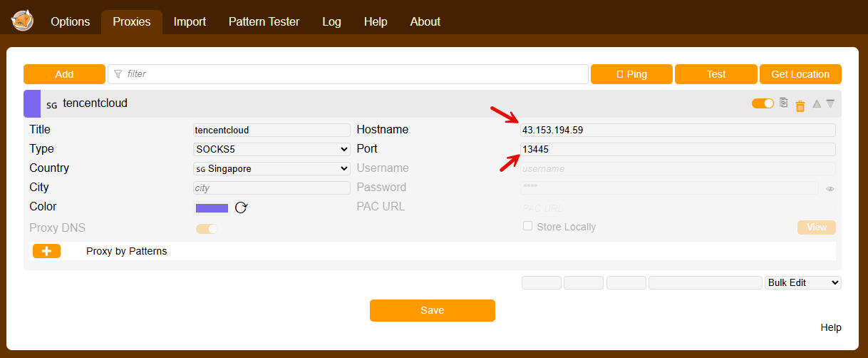Open the Import tab
Viewport: 868px width, 358px height.
tap(190, 21)
